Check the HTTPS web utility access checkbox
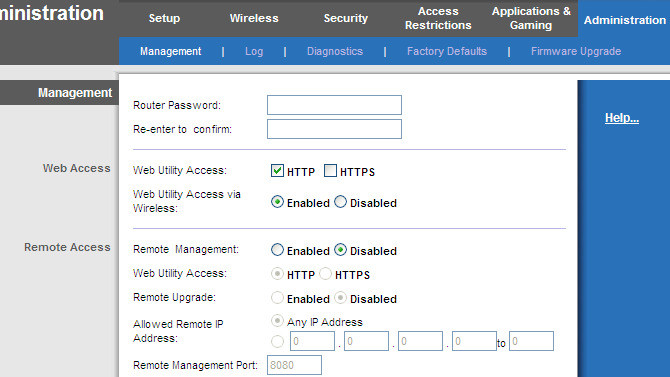 pos(330,171)
